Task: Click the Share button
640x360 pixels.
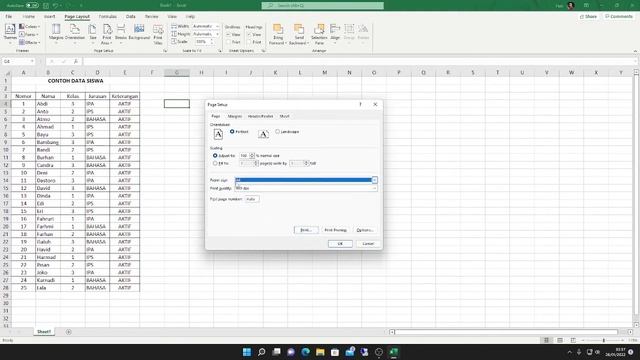Action: coord(588,17)
